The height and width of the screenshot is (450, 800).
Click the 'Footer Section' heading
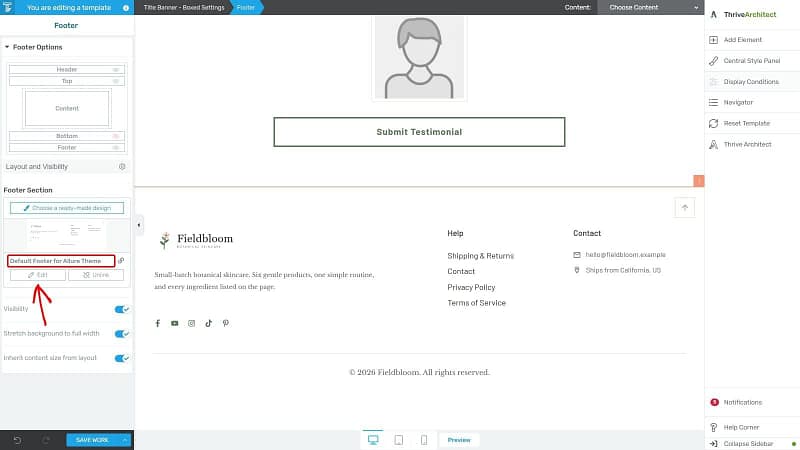click(x=28, y=190)
